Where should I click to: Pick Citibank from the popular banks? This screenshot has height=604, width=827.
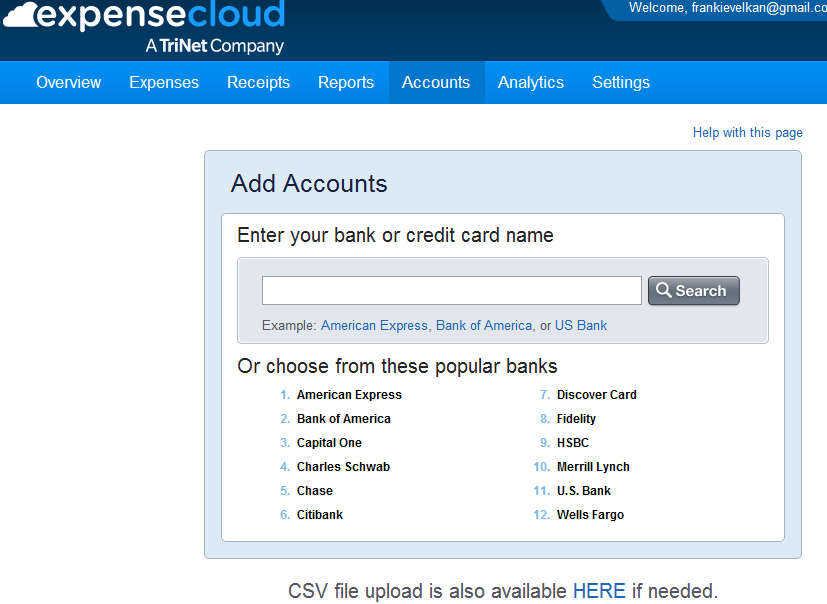(x=320, y=515)
